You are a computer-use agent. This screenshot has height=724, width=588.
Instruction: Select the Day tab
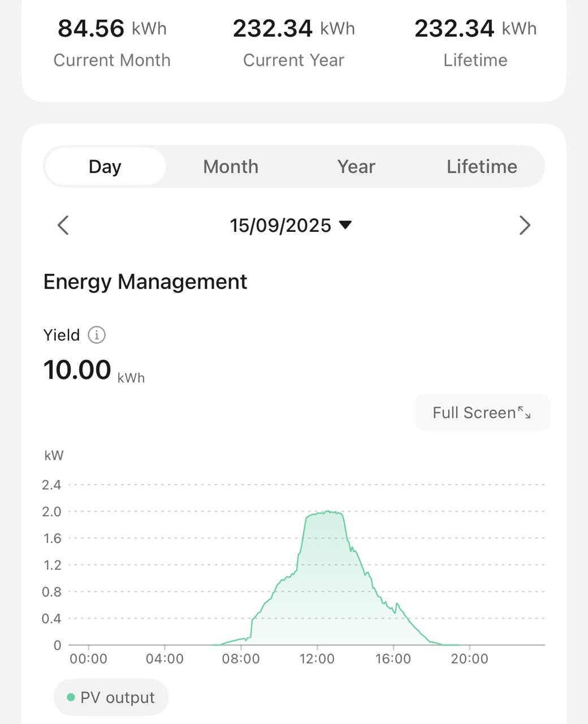tap(105, 167)
